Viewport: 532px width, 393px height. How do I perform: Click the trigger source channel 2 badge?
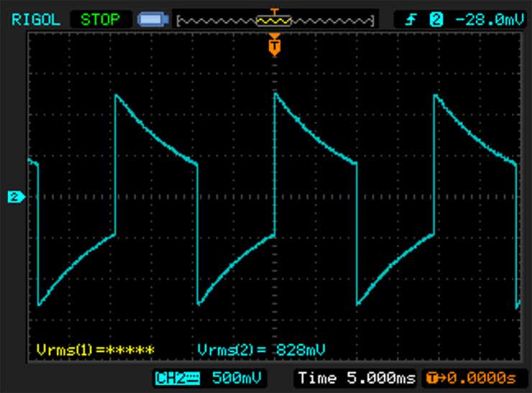(436, 19)
